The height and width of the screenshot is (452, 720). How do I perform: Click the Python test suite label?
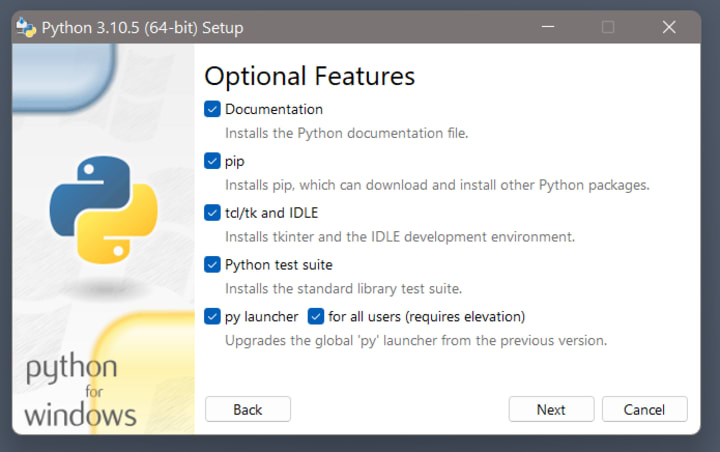click(278, 265)
